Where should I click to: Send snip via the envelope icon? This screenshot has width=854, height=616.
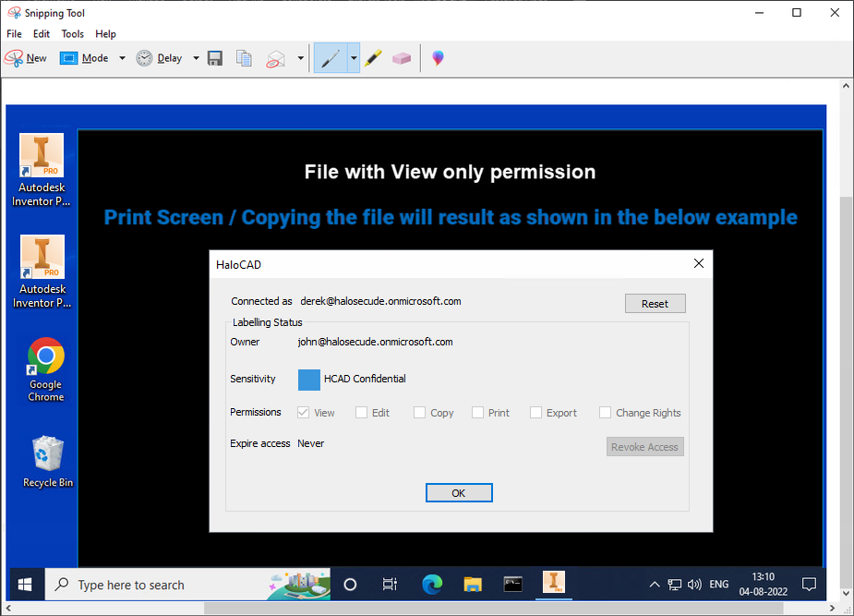click(275, 58)
